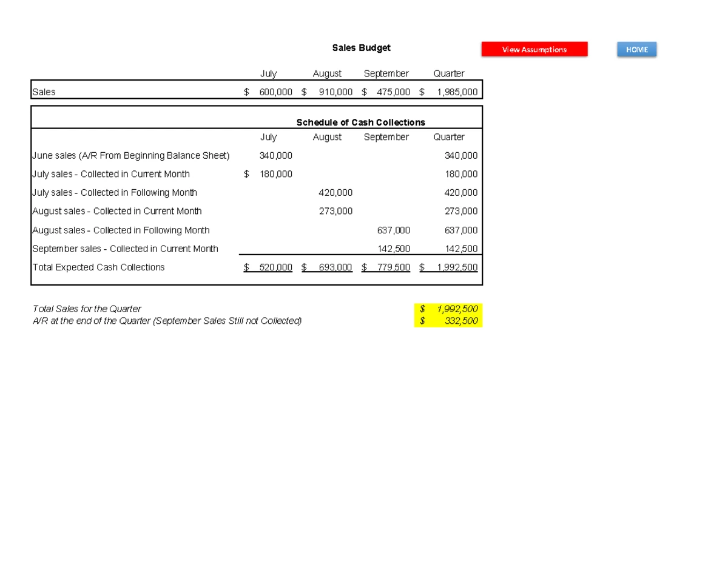The width and height of the screenshot is (728, 562).
Task: Select the June sales A/R row label
Action: click(x=130, y=156)
